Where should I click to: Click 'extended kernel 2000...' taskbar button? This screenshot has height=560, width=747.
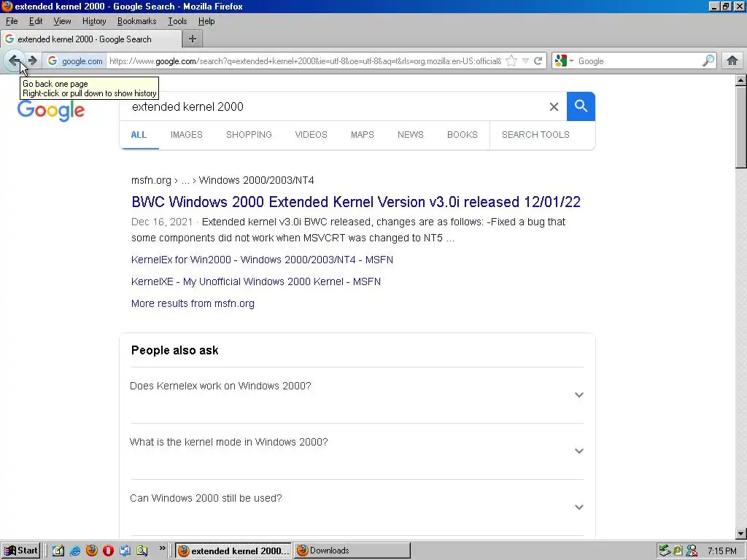(x=233, y=551)
